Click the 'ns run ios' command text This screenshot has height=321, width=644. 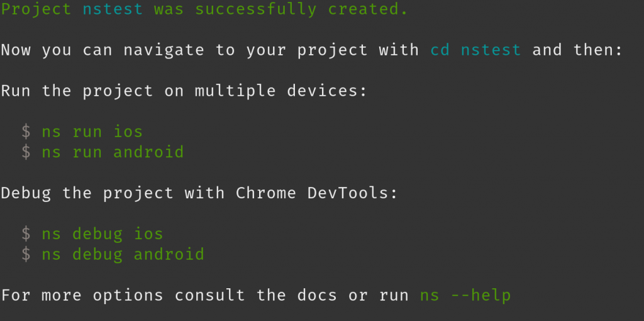coord(92,132)
